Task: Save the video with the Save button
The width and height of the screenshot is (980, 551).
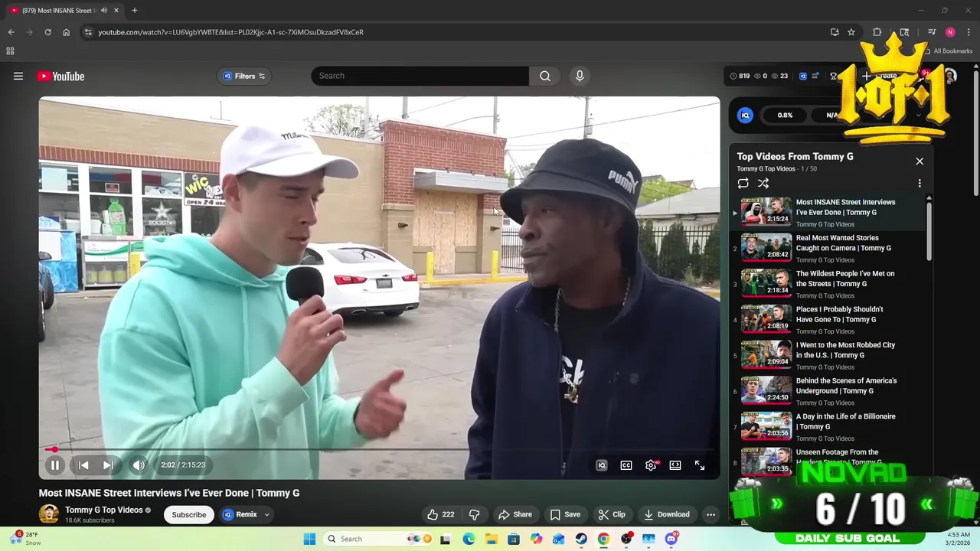Action: [x=565, y=514]
